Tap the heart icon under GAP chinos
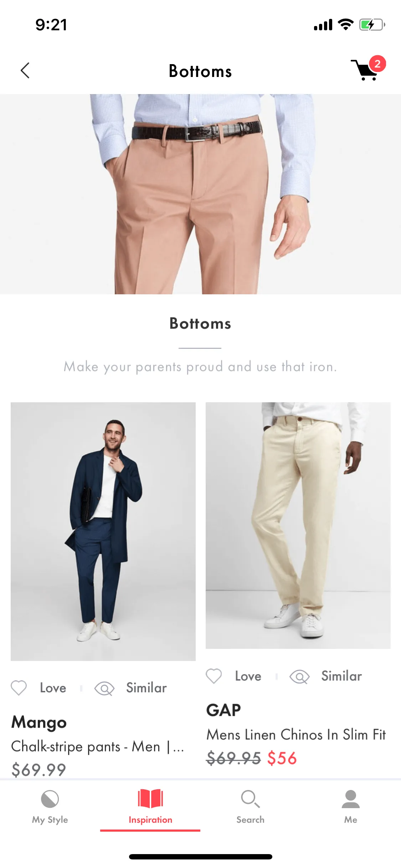The width and height of the screenshot is (401, 868). coord(214,676)
